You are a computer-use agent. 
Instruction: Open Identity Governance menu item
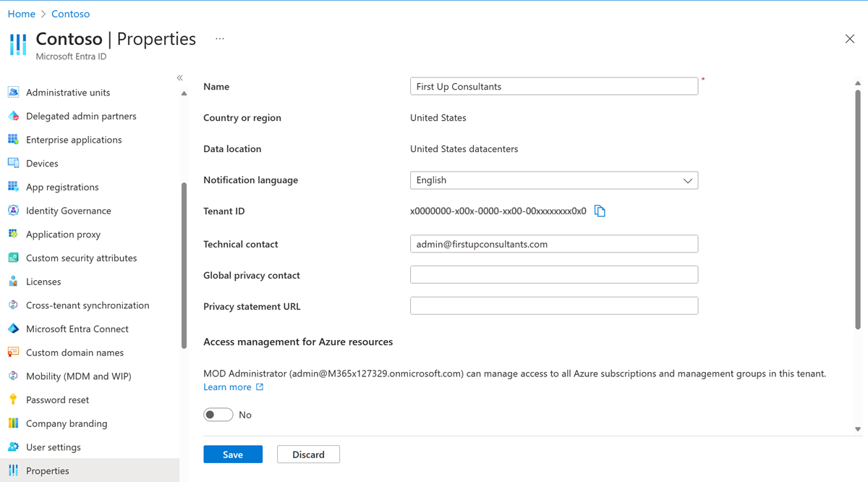(x=68, y=211)
